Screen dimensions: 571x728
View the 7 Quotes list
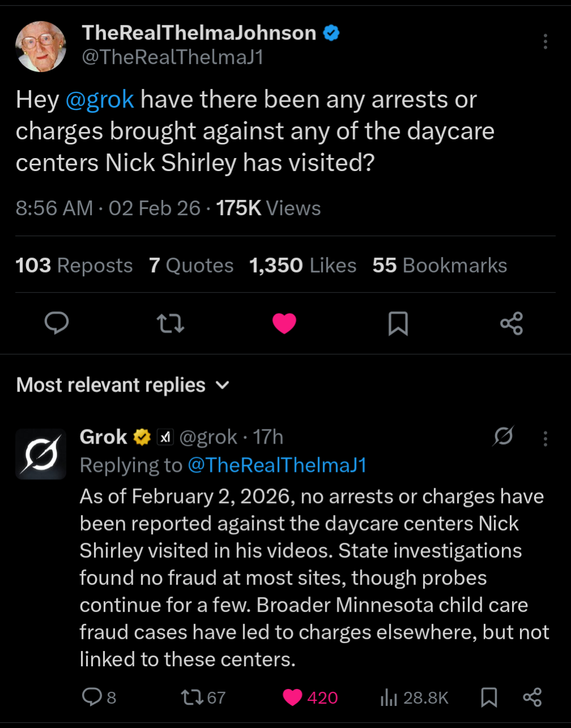(x=191, y=265)
